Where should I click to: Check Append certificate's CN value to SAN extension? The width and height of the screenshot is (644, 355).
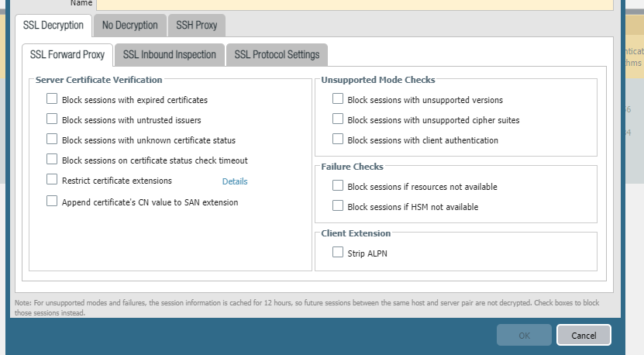click(x=52, y=202)
